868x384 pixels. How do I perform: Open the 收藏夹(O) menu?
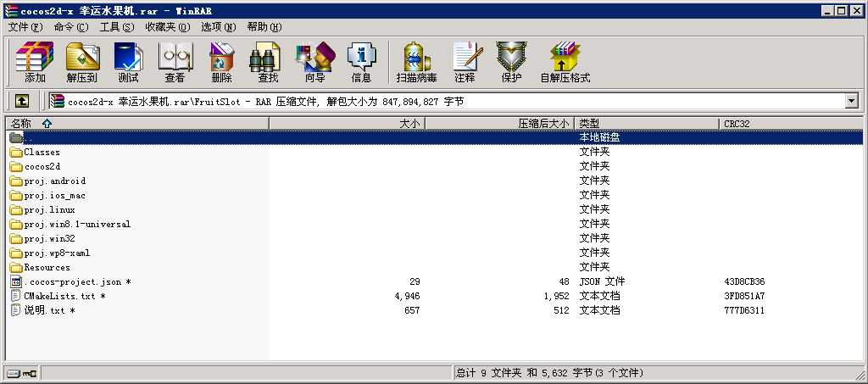(168, 27)
